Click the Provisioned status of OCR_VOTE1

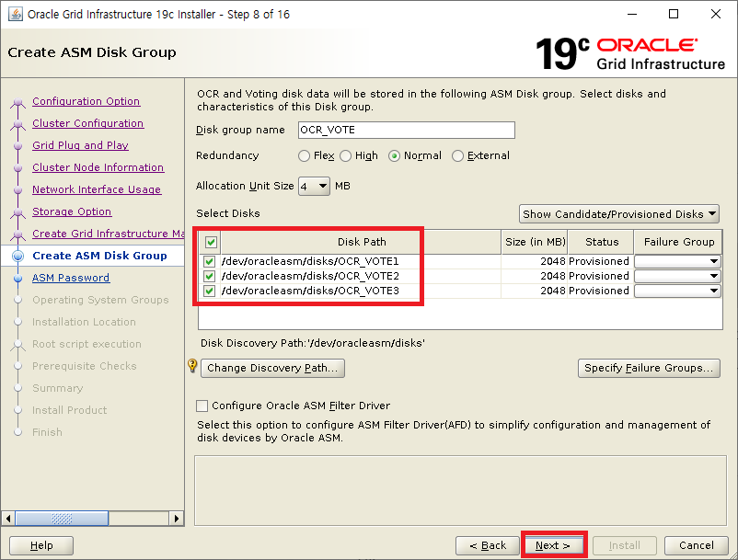coord(599,261)
